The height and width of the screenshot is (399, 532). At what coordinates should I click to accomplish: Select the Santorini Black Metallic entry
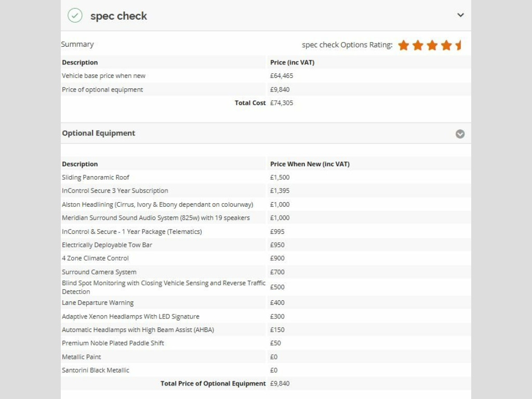96,370
